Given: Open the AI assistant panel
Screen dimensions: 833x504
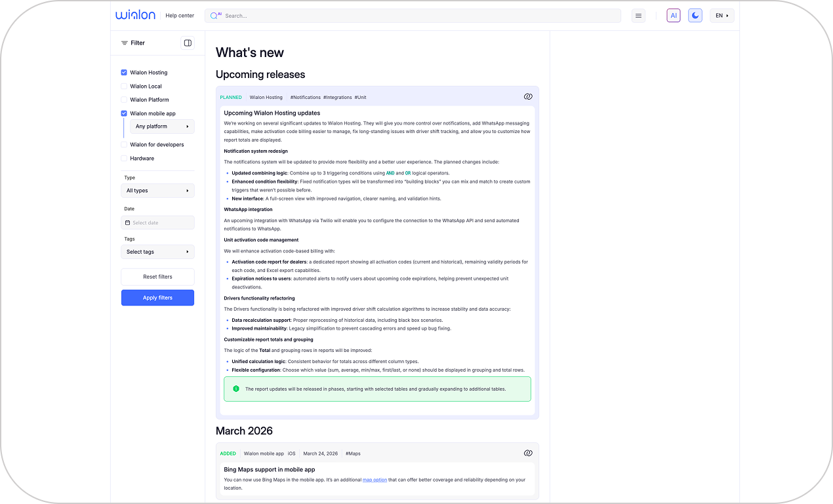Looking at the screenshot, I should tap(673, 15).
